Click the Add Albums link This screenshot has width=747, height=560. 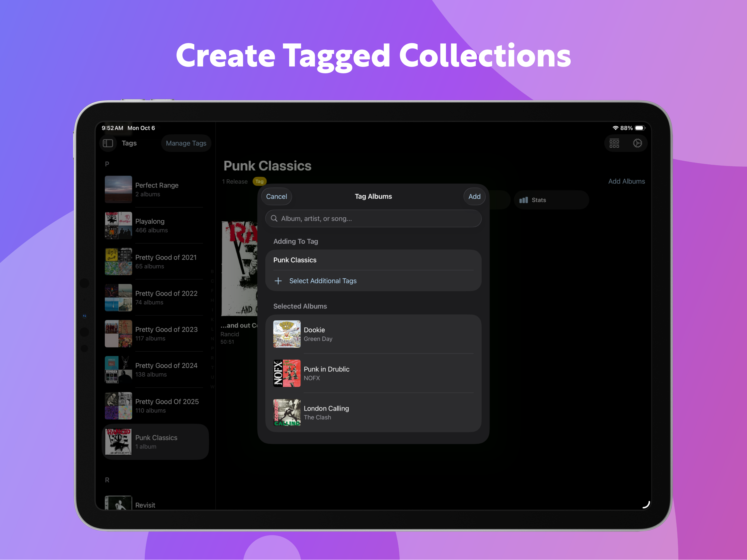click(x=626, y=181)
